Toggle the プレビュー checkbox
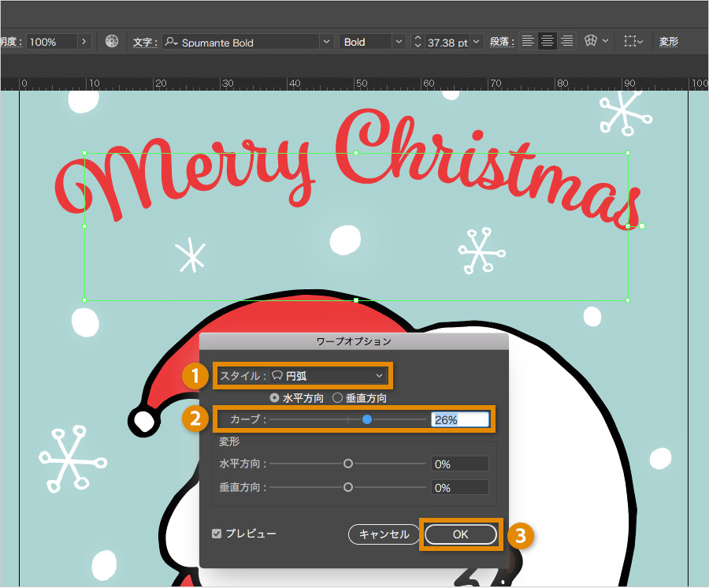The image size is (709, 588). (217, 534)
